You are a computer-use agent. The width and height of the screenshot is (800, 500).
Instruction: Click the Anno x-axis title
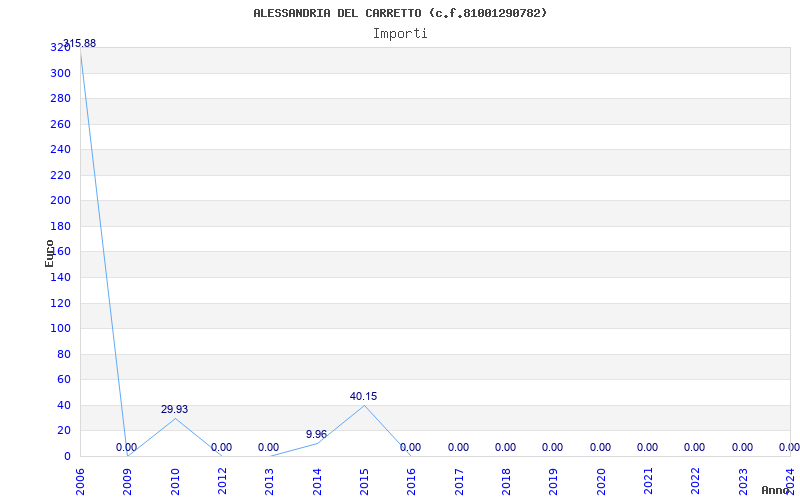point(775,490)
